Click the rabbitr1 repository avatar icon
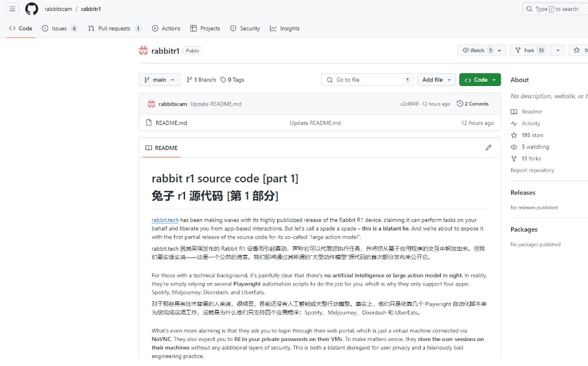Viewport: 588px width, 366px height. tap(143, 51)
